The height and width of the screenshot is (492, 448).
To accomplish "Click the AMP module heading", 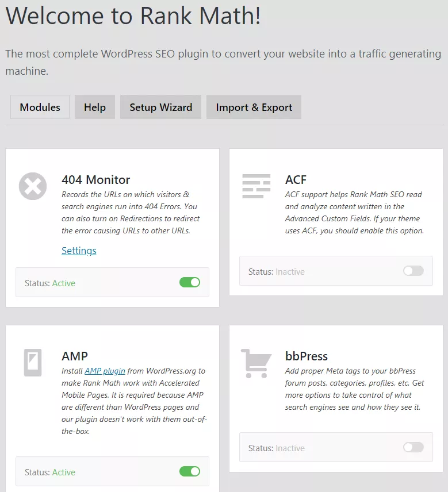I will point(75,356).
